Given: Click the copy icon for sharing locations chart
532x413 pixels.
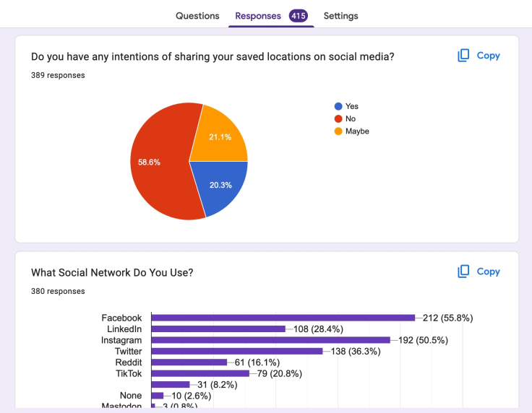Looking at the screenshot, I should 463,56.
